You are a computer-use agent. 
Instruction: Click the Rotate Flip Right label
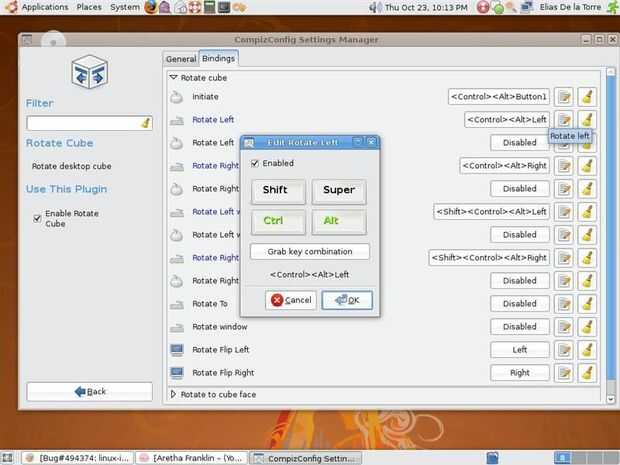[223, 373]
